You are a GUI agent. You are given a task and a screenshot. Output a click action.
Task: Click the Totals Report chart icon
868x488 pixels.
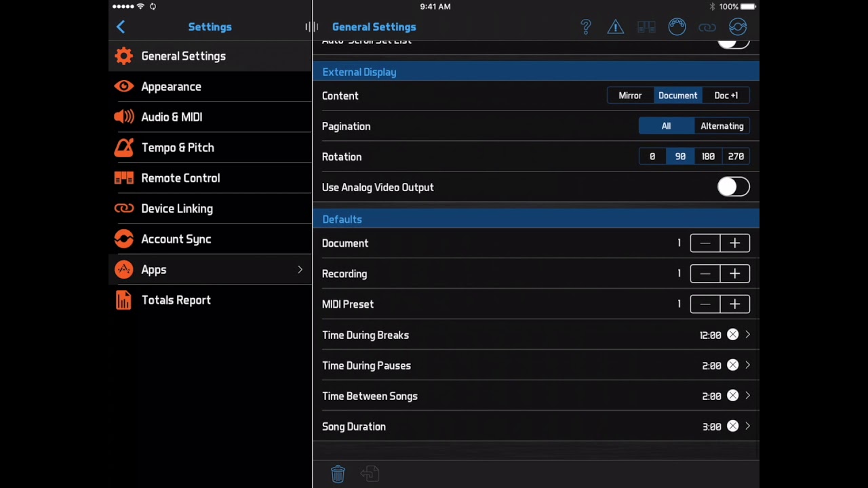[x=124, y=300]
